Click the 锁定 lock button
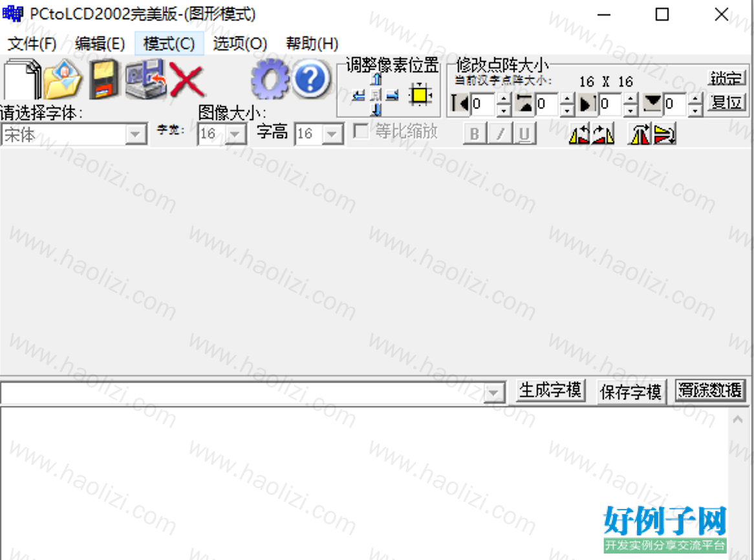 (x=727, y=78)
